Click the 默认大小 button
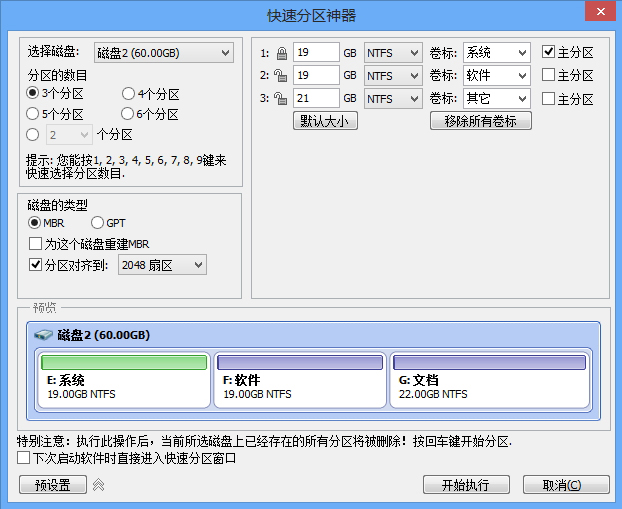622x509 pixels. pos(325,121)
